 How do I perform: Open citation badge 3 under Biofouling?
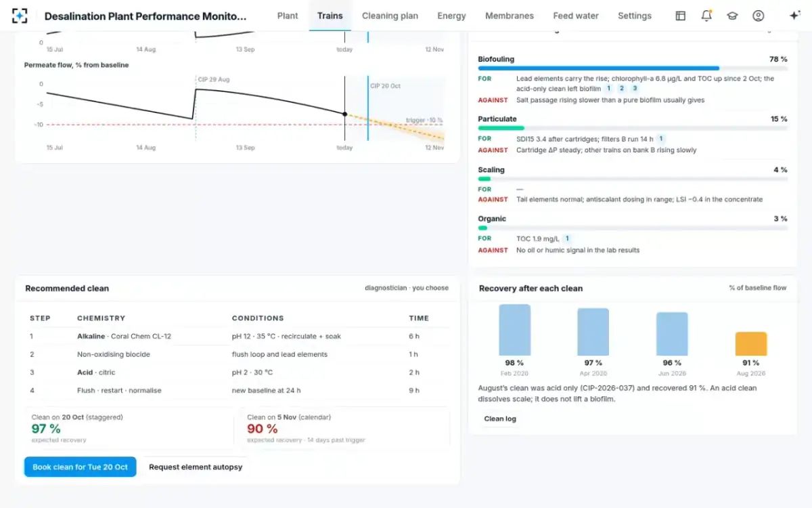[635, 89]
